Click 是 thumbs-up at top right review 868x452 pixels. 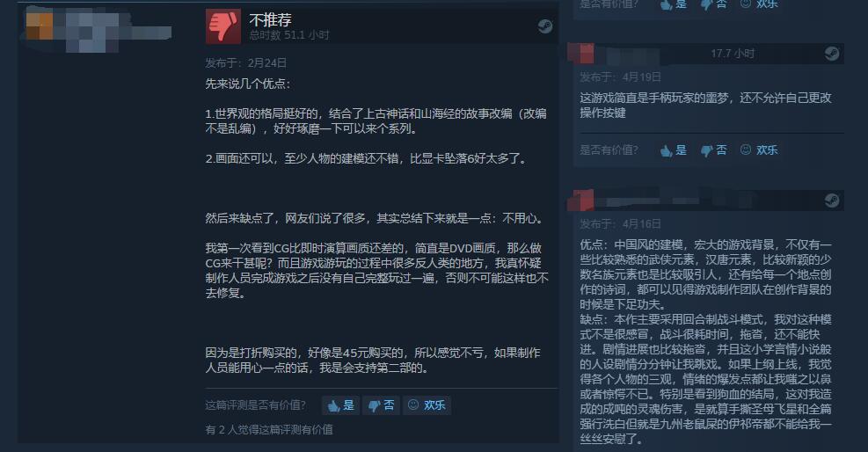coord(673,4)
